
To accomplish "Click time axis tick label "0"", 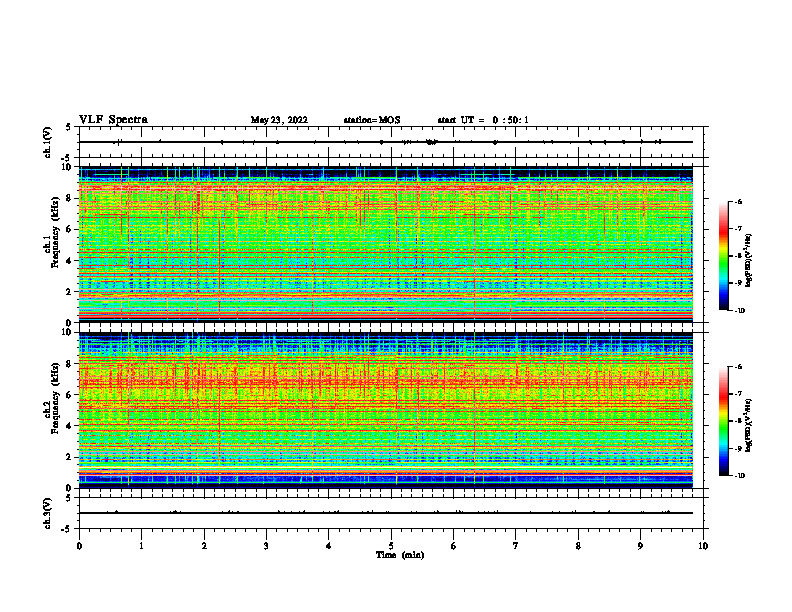I will 79,546.
